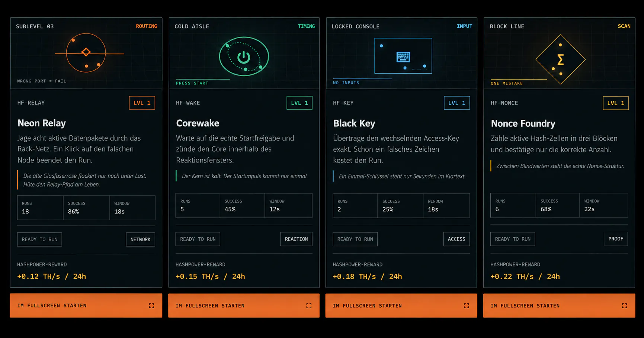This screenshot has height=338, width=644.
Task: Click the blue LVL 1 badge of HF-KEY
Action: point(457,103)
